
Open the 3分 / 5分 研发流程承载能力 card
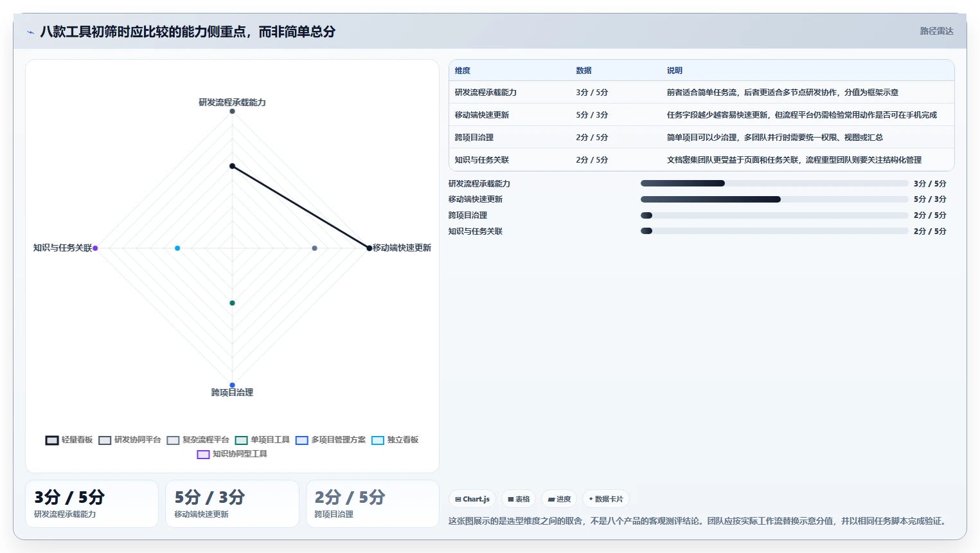pyautogui.click(x=92, y=503)
